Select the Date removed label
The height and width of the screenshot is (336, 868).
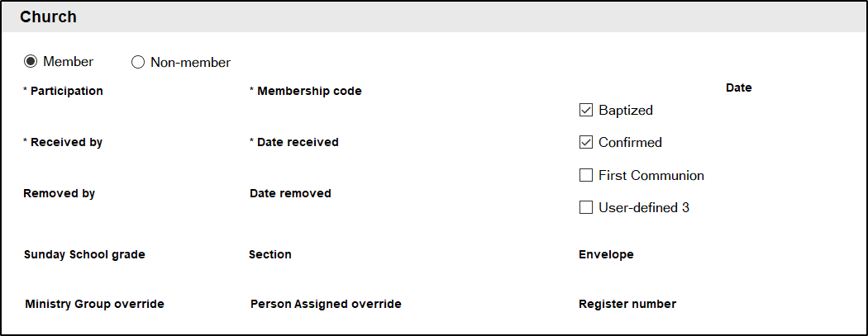click(290, 193)
